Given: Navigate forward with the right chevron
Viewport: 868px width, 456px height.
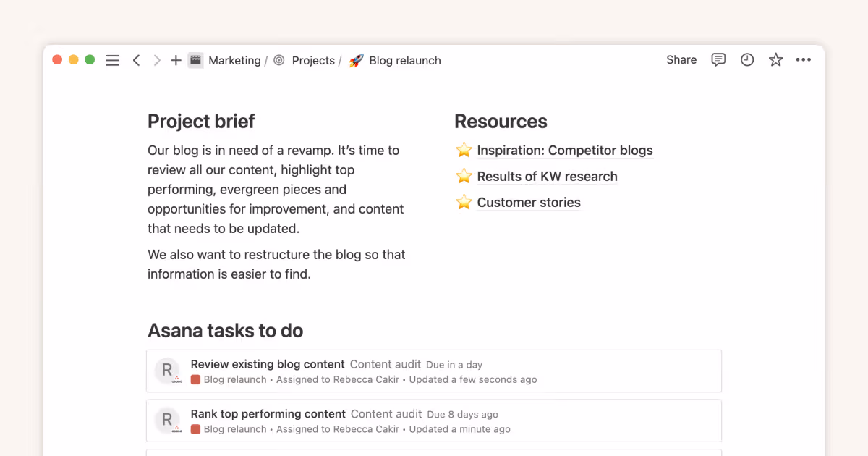Looking at the screenshot, I should [156, 60].
